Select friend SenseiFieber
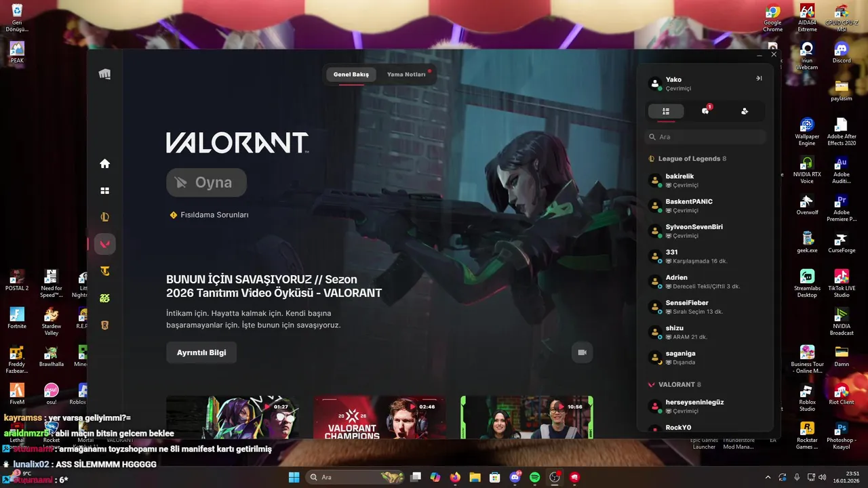 (x=705, y=307)
